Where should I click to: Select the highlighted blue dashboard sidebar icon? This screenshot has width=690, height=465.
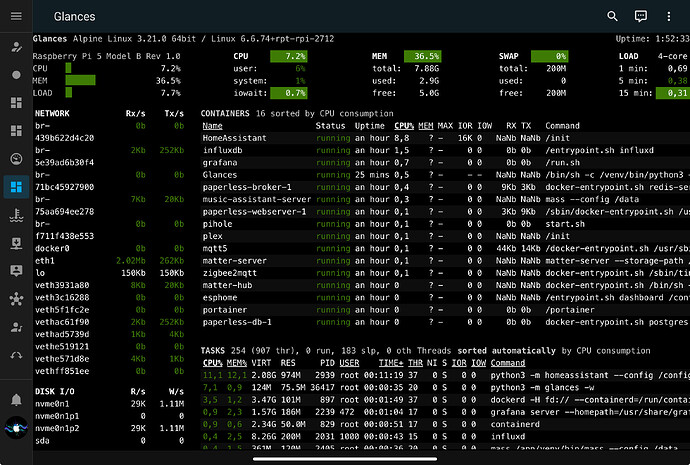click(x=16, y=186)
